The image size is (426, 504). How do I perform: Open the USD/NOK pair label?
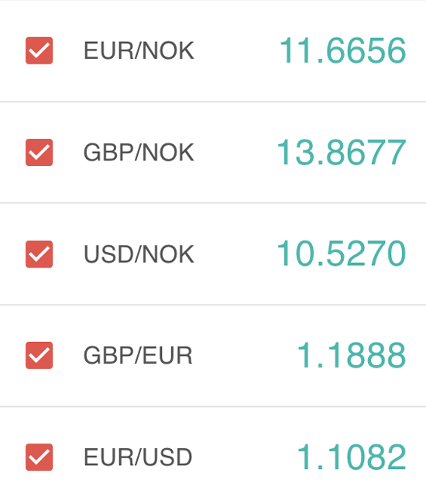139,254
